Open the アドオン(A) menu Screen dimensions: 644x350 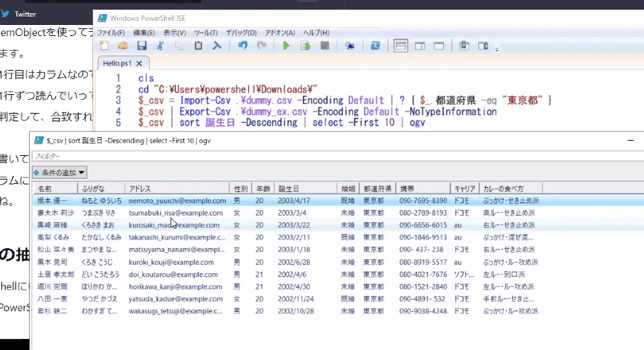pyautogui.click(x=279, y=33)
